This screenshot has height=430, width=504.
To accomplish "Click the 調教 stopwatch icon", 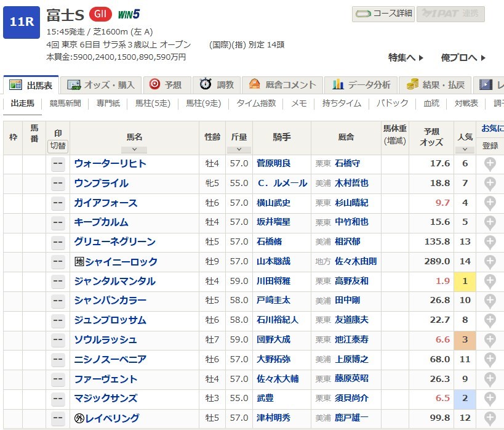I will pyautogui.click(x=206, y=85).
